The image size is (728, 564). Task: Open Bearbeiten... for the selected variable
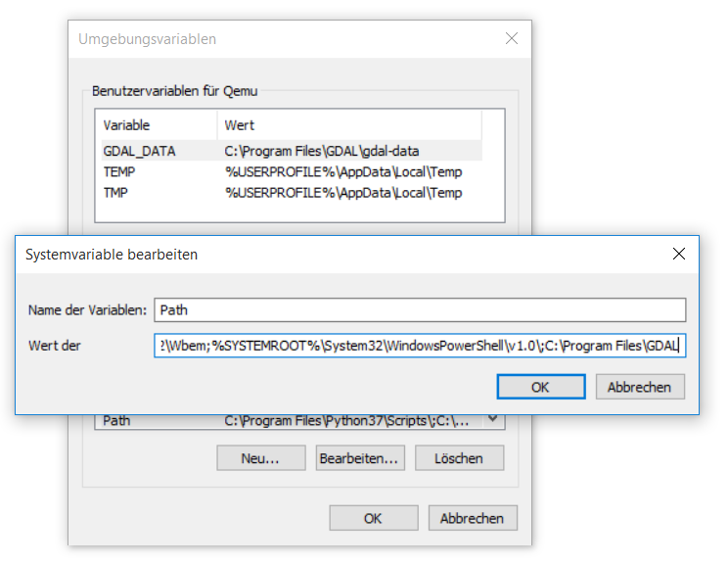(359, 457)
